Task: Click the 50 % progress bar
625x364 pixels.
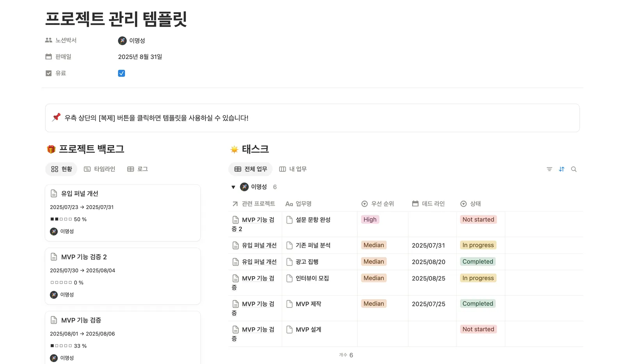Action: (61, 219)
